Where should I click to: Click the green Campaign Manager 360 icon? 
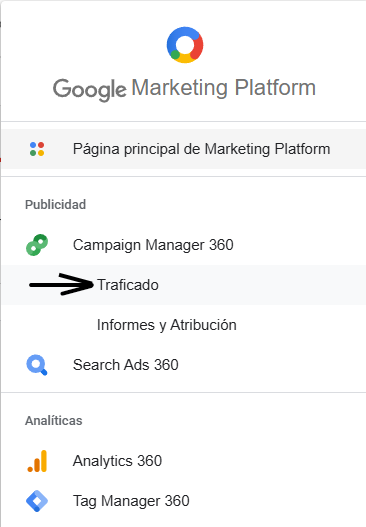click(x=37, y=245)
